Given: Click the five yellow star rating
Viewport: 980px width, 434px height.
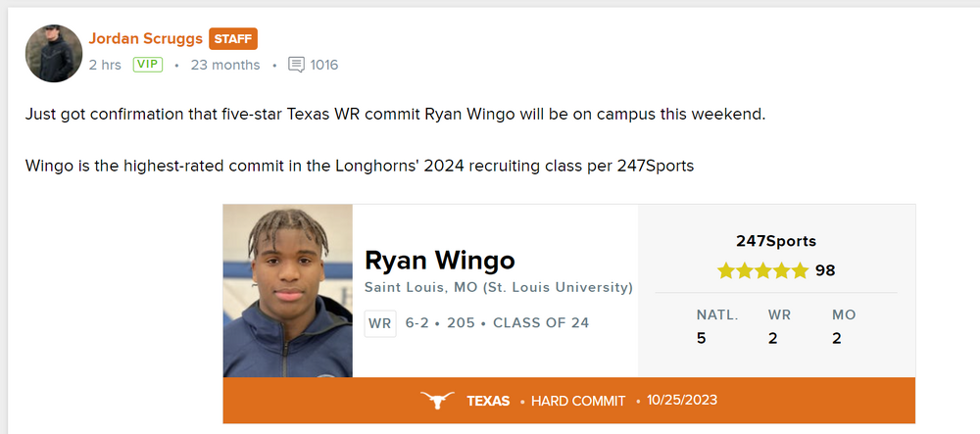Looking at the screenshot, I should tap(762, 270).
